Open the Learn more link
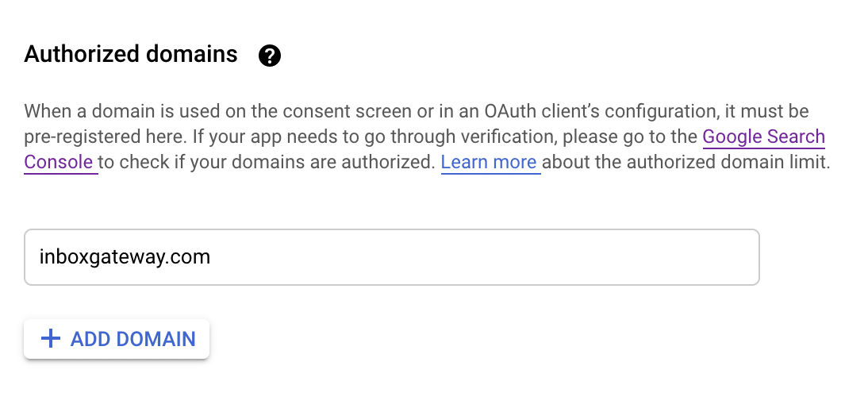 (489, 162)
